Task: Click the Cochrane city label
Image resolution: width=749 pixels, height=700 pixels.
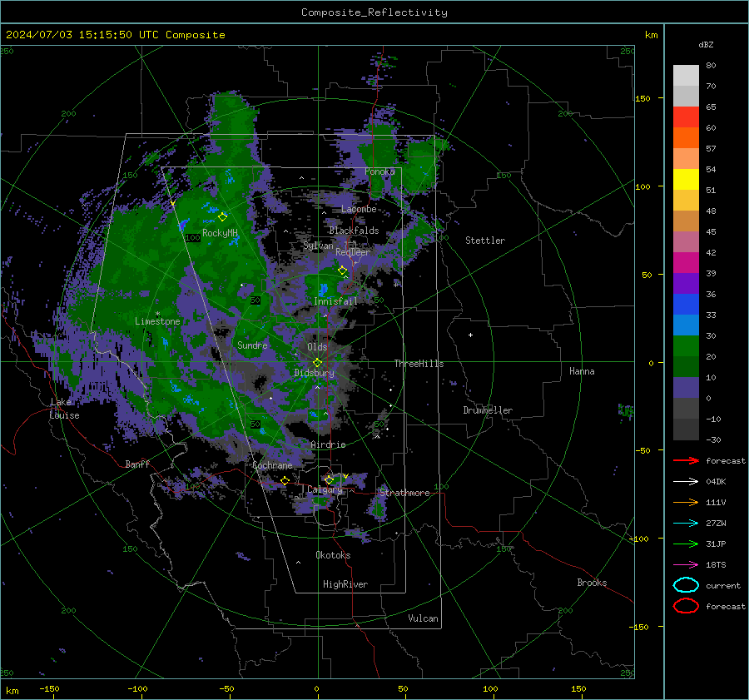Action: tap(272, 465)
